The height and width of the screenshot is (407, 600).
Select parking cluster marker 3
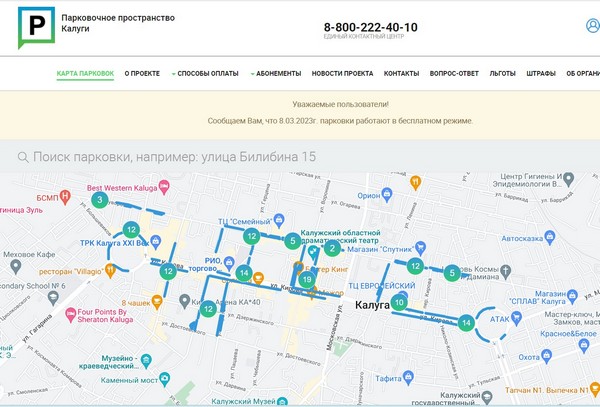[x=100, y=200]
